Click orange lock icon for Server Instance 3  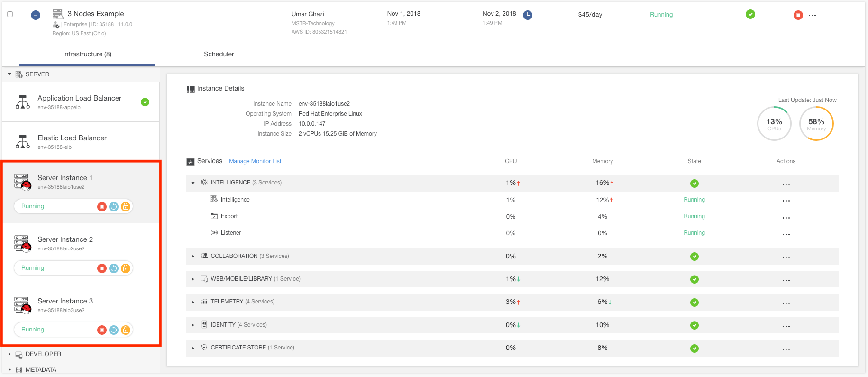click(126, 330)
